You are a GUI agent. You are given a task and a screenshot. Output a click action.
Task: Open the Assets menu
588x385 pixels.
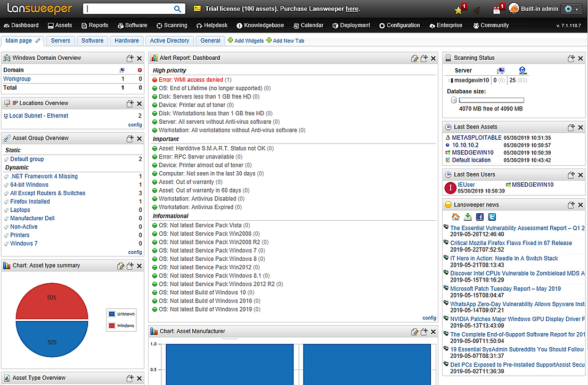click(x=60, y=25)
